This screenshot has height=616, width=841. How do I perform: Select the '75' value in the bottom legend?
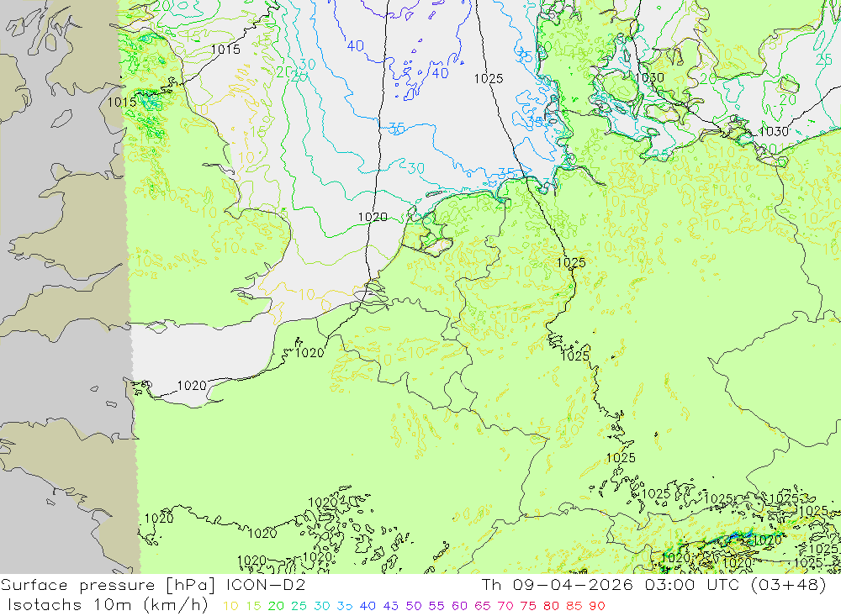coord(528,606)
